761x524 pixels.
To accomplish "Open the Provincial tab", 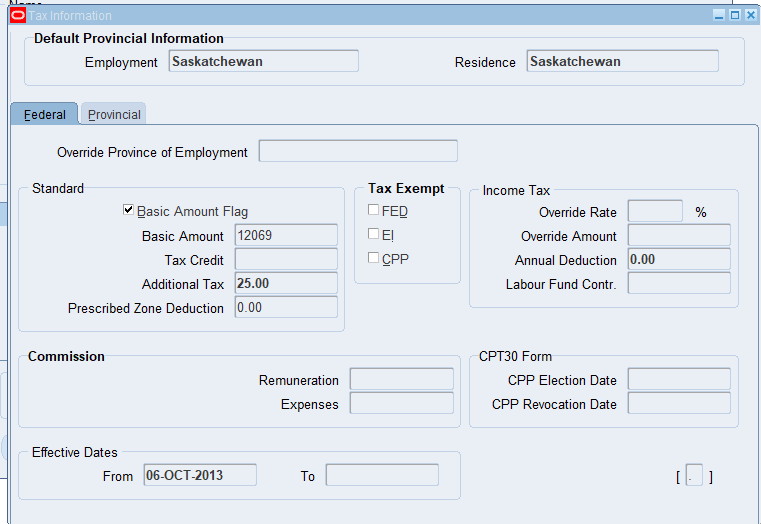I will [114, 114].
